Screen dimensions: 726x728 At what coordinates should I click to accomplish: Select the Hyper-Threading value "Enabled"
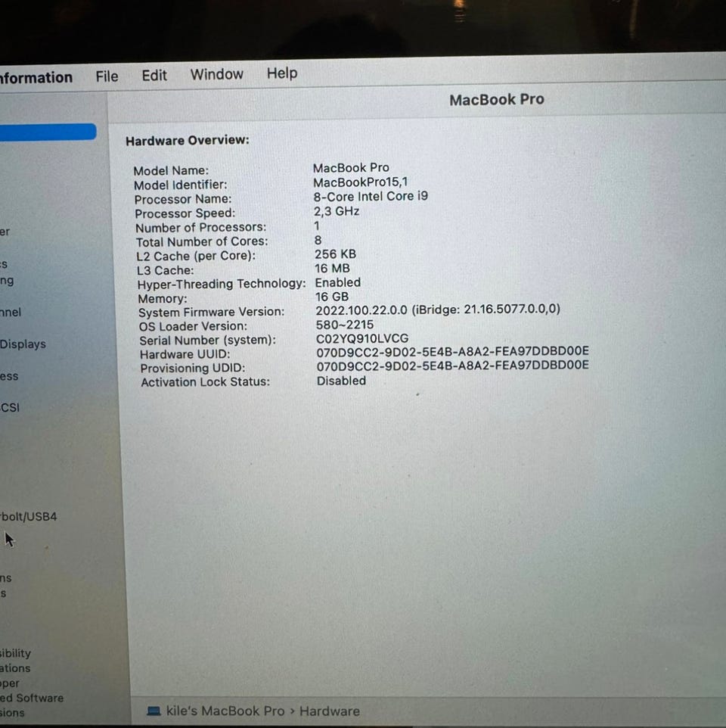[x=338, y=282]
